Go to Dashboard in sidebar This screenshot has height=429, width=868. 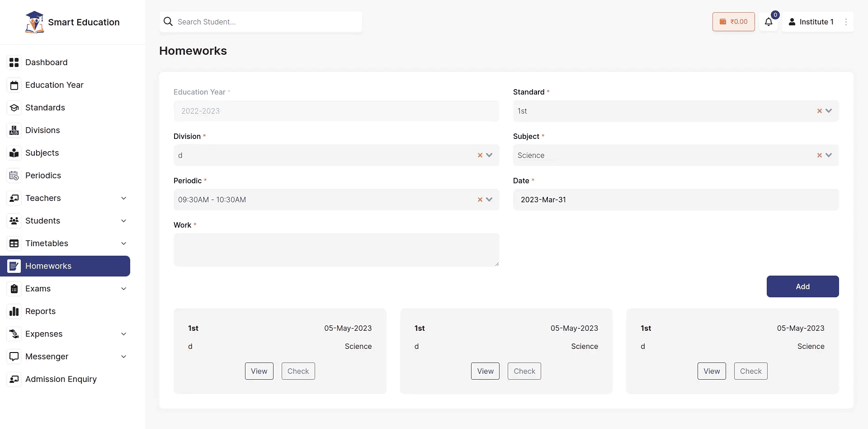tap(46, 62)
